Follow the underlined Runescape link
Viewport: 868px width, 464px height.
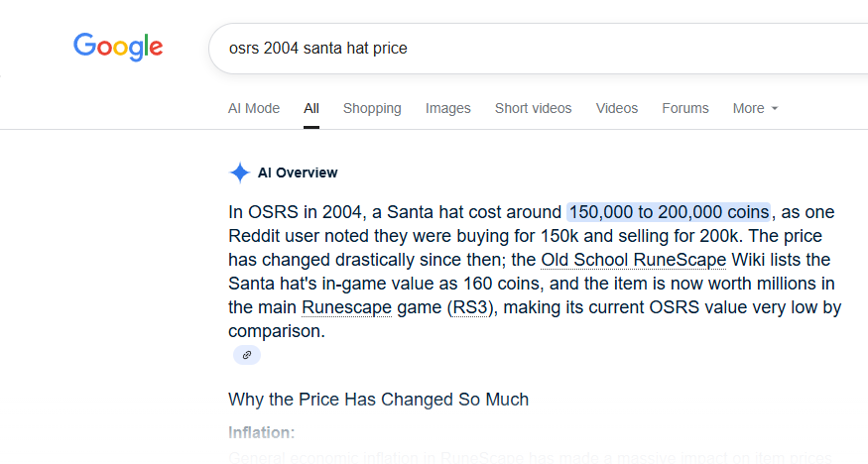[x=346, y=307]
